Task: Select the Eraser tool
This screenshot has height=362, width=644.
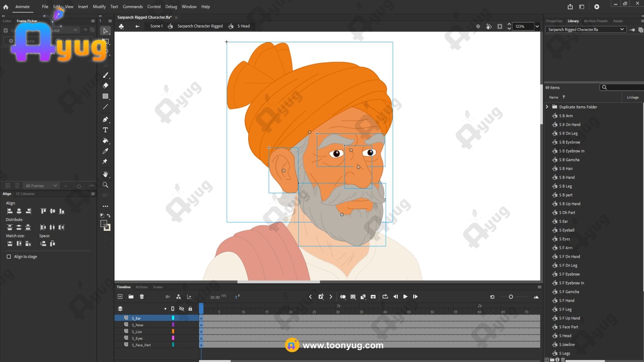Action: [x=105, y=86]
